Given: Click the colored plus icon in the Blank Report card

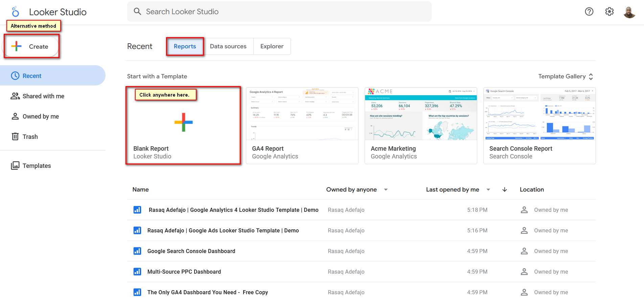Looking at the screenshot, I should pyautogui.click(x=183, y=122).
